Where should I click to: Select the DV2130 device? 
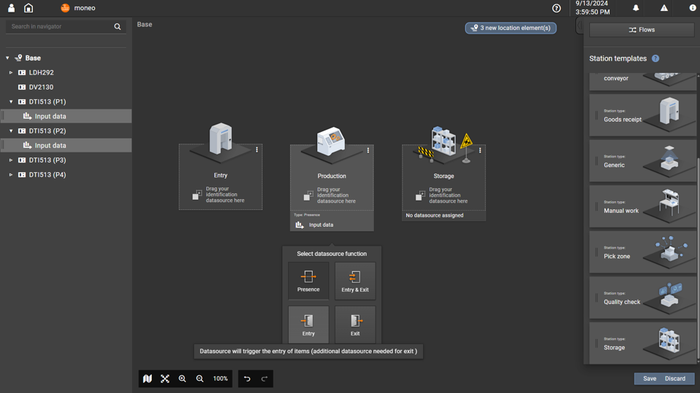(x=41, y=87)
